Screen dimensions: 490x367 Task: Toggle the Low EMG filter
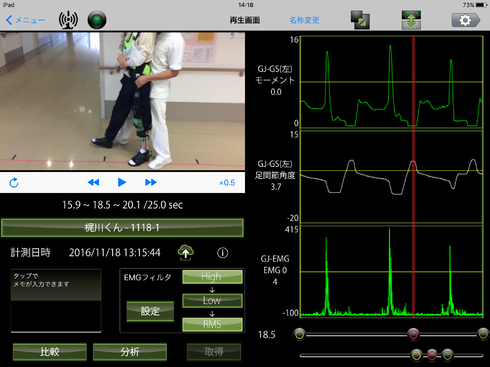212,301
